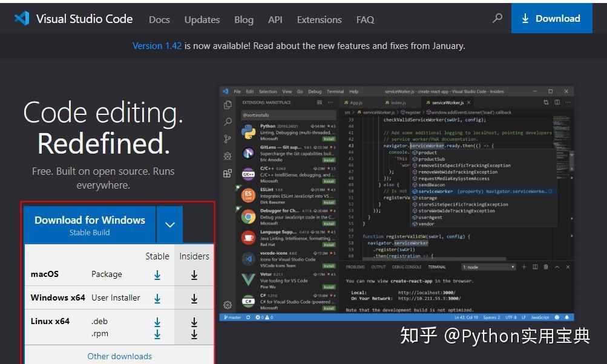The width and height of the screenshot is (607, 364).
Task: Add a new terminal with plus icon
Action: click(523, 267)
